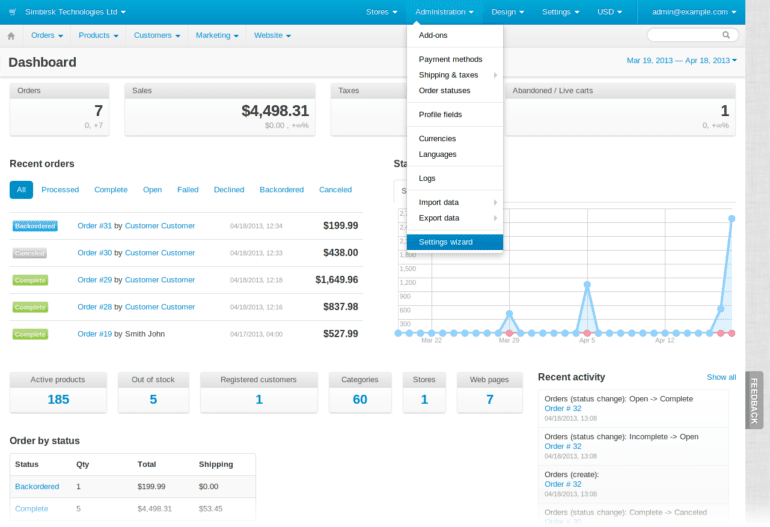The height and width of the screenshot is (527, 770).
Task: Open Order #30 link
Action: [x=95, y=253]
